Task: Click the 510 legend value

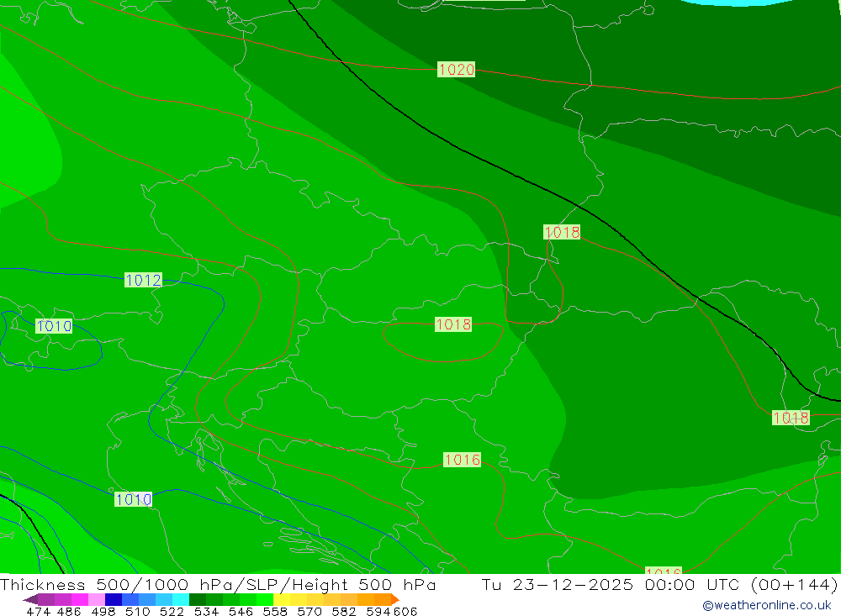Action: click(138, 611)
